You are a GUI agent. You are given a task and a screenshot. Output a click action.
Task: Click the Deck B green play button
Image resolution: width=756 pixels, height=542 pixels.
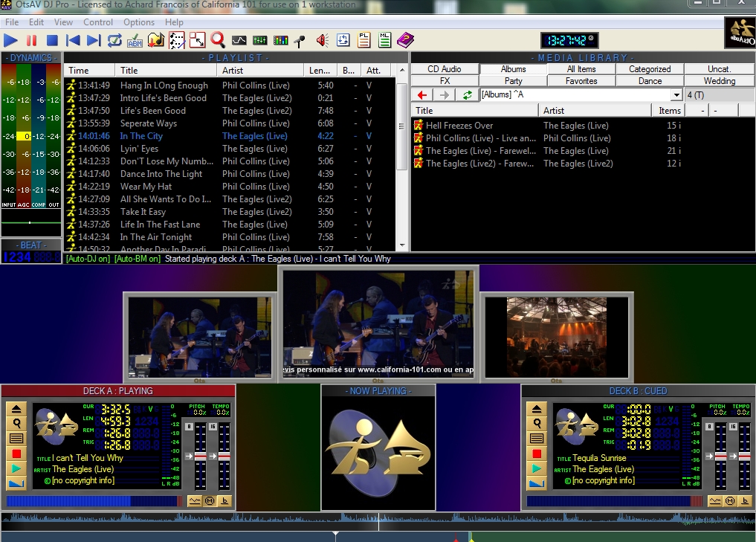coord(537,468)
